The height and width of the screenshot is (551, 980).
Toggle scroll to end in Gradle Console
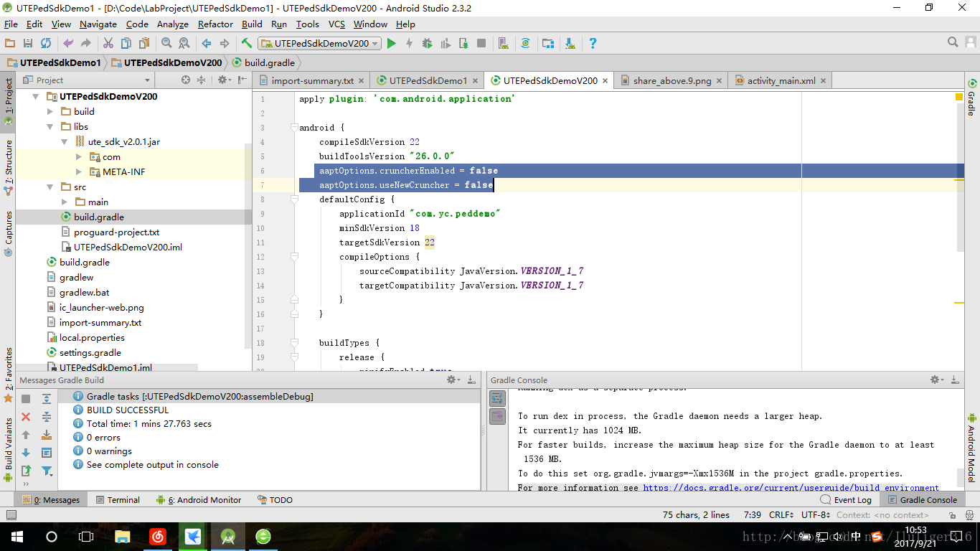click(497, 416)
